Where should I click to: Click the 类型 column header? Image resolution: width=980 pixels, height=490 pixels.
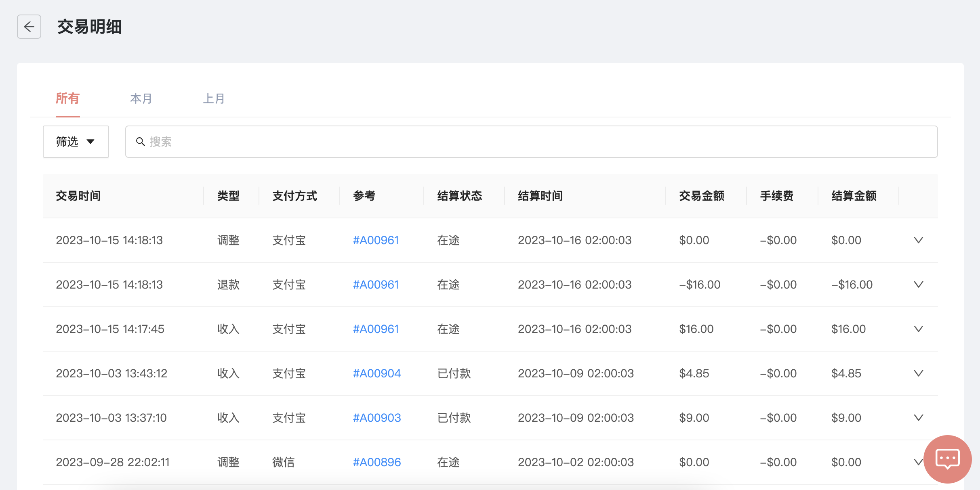click(228, 196)
